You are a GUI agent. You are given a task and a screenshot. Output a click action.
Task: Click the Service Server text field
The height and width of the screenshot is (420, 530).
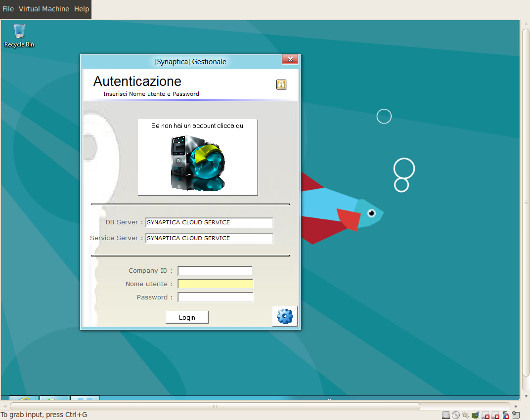click(209, 238)
